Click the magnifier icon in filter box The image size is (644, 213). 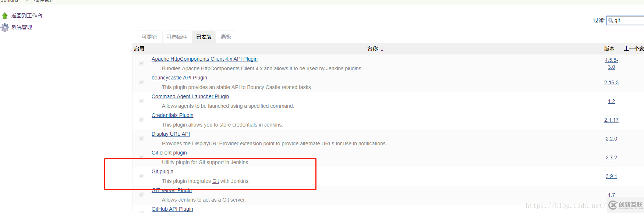point(611,21)
